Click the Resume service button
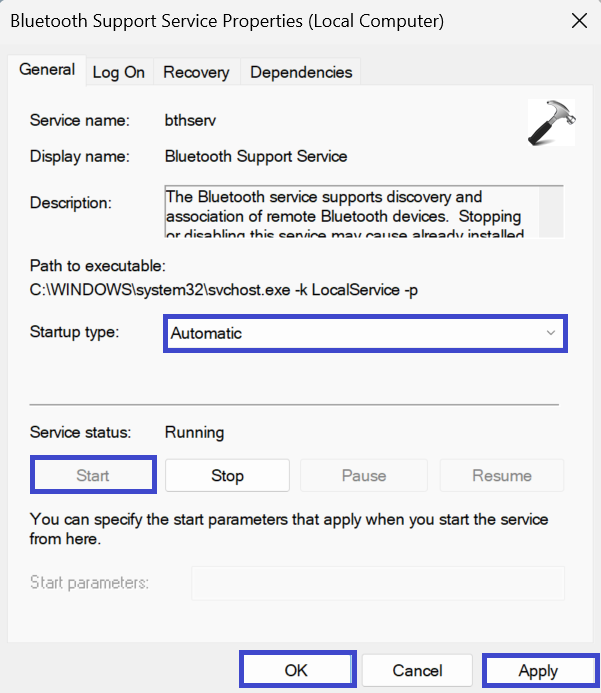Screen dimensions: 601x693 [x=502, y=475]
